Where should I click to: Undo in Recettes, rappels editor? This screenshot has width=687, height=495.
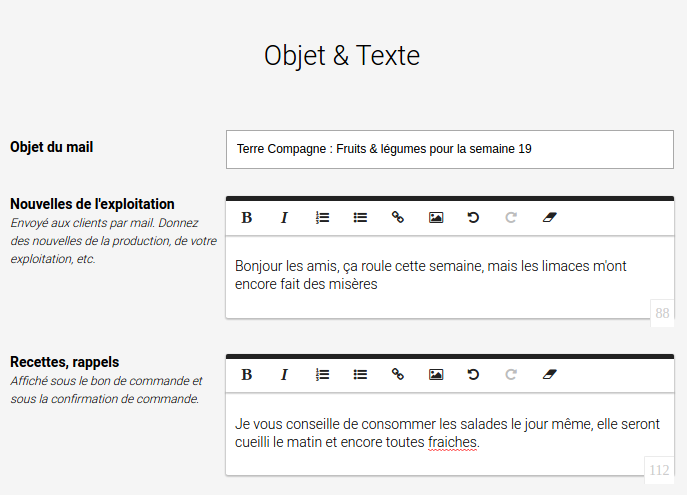(x=473, y=375)
